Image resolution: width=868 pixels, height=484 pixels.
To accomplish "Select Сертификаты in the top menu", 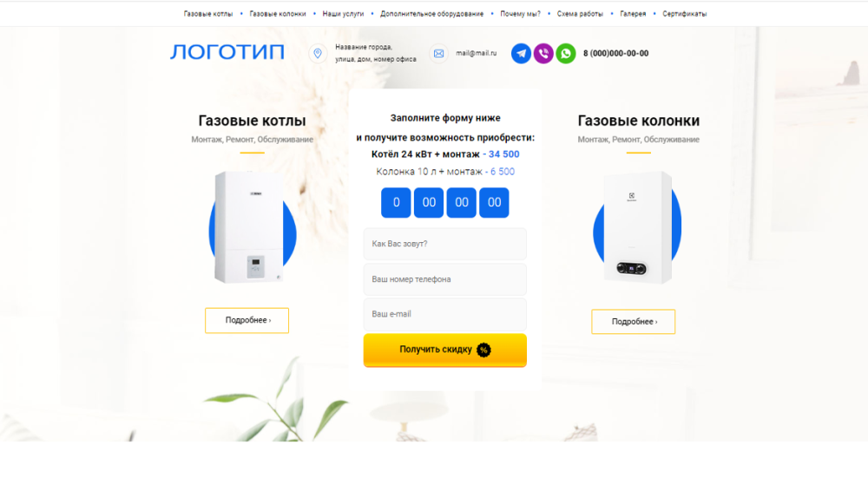I will tap(684, 14).
